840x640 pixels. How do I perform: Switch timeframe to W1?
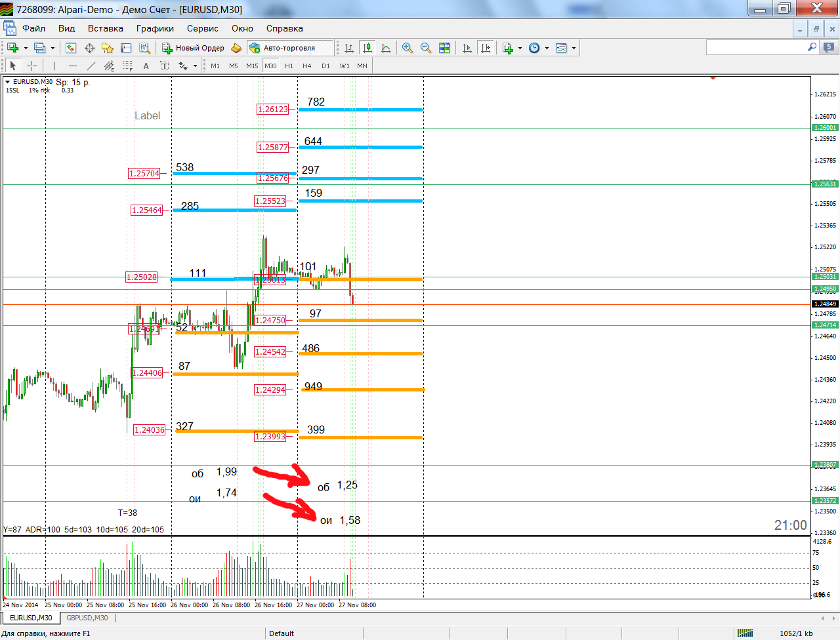(x=345, y=66)
